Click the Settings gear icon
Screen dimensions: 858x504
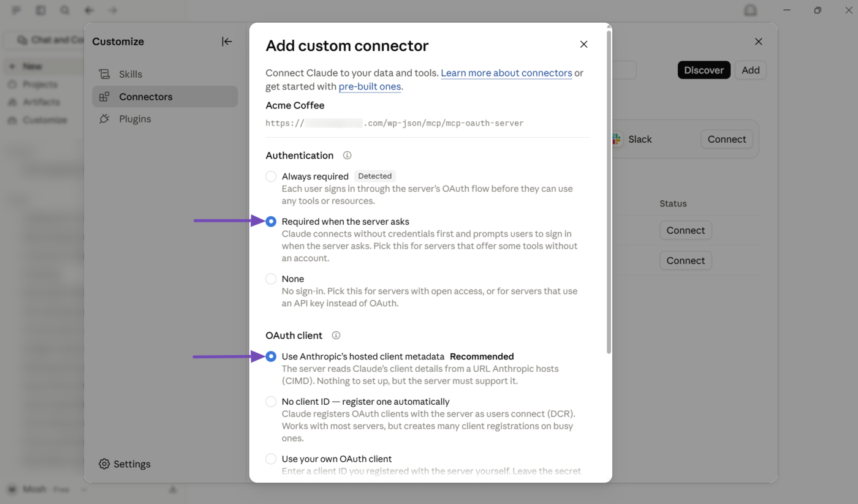(x=104, y=464)
